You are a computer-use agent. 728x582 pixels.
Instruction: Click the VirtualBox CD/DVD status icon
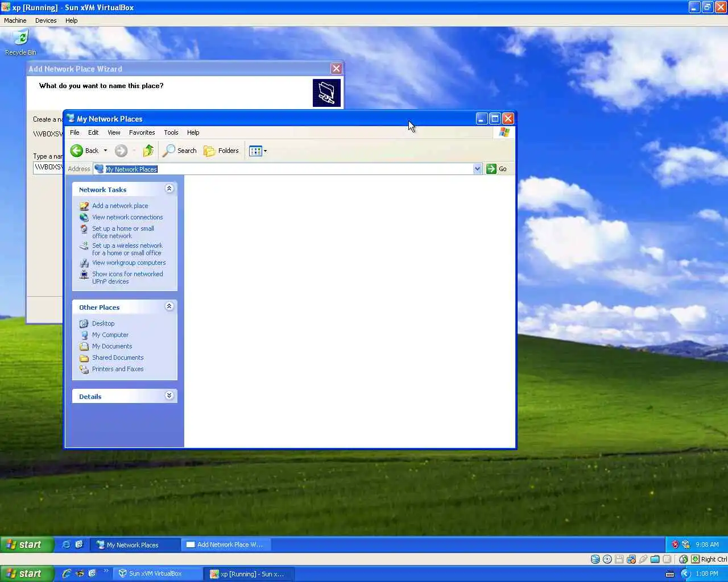pyautogui.click(x=607, y=559)
